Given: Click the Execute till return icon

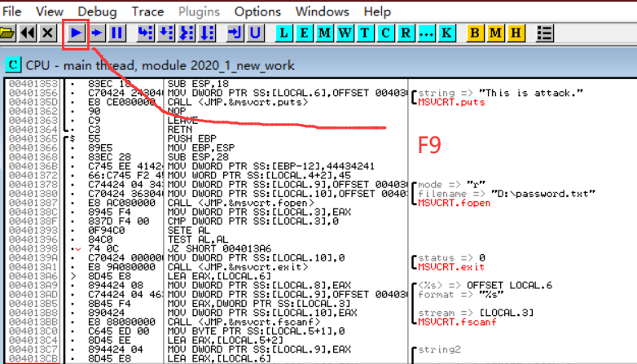Looking at the screenshot, I should (235, 33).
